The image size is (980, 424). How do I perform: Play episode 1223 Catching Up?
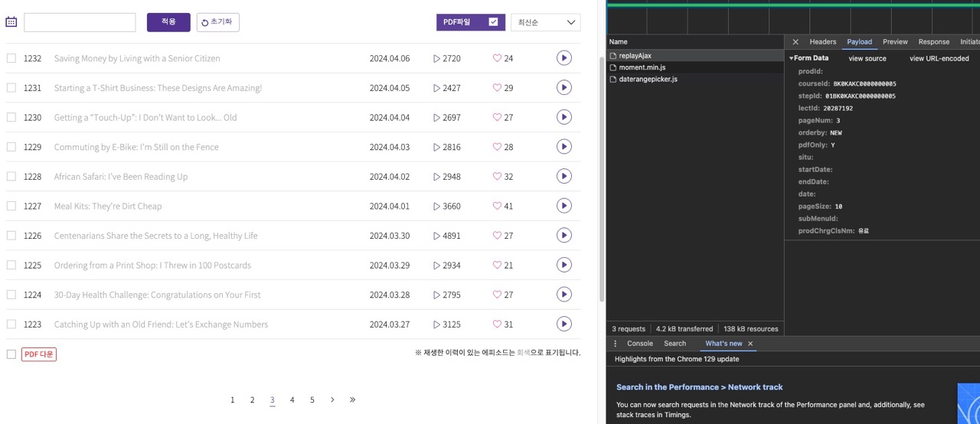click(564, 324)
